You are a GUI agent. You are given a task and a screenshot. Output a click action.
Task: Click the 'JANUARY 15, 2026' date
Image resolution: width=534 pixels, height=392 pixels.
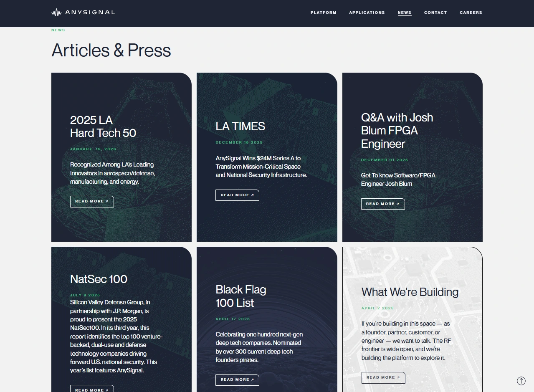pos(93,149)
